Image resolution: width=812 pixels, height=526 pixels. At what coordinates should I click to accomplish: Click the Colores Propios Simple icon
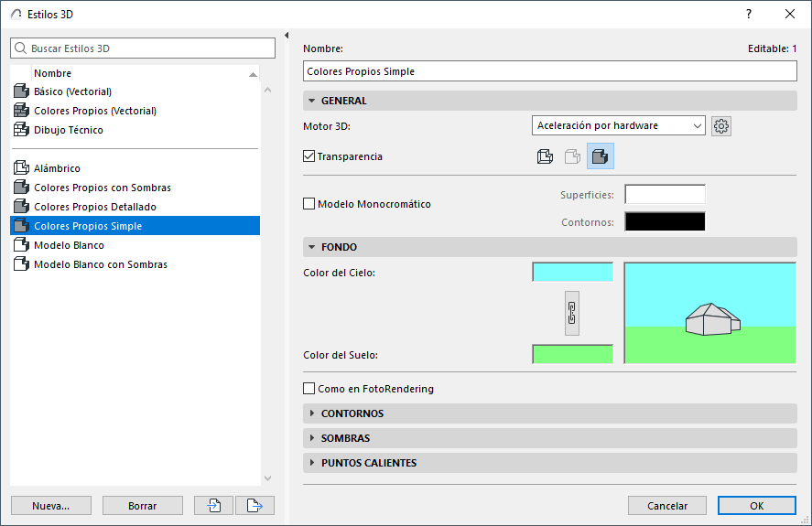click(x=21, y=225)
